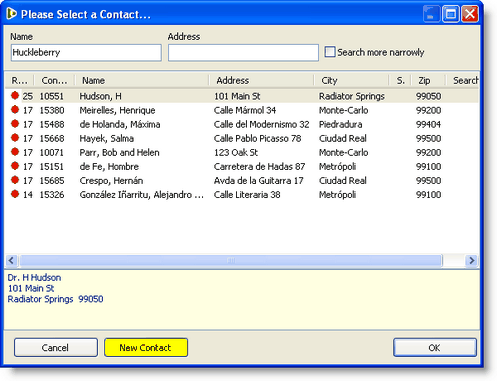Sort by the Address column header

[x=261, y=80]
